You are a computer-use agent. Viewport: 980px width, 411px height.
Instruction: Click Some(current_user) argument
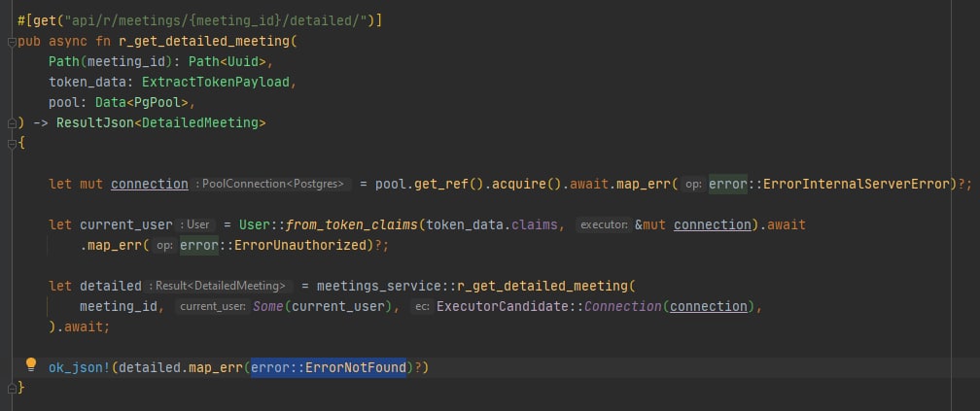[x=323, y=307]
